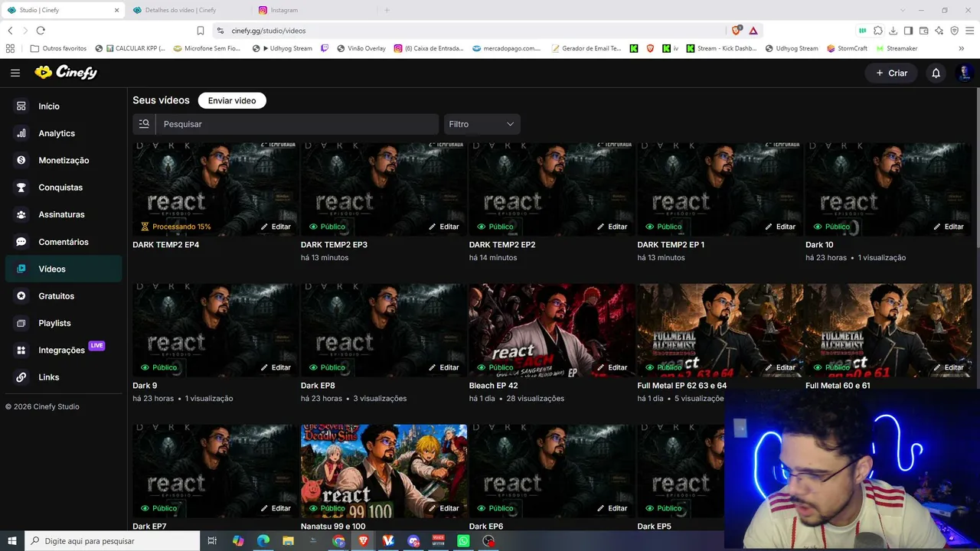Click the search options icon beside Pesquisar
980x551 pixels.
pyautogui.click(x=144, y=124)
